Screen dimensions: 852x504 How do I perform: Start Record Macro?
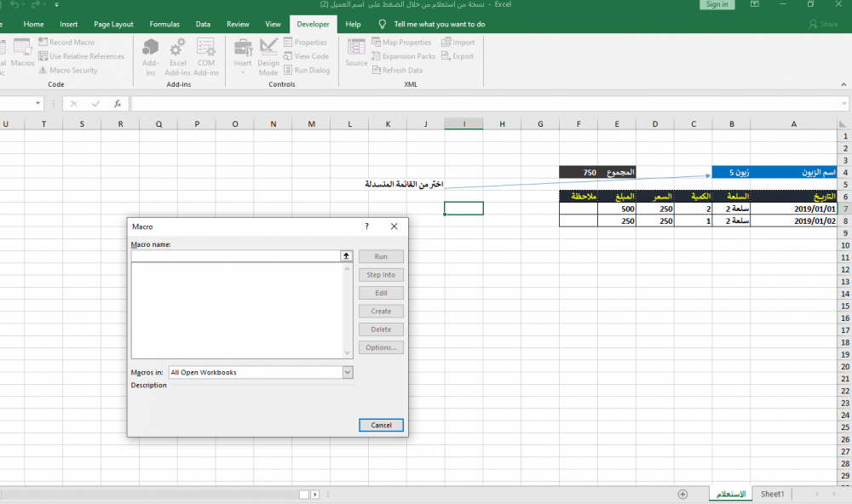coord(66,42)
